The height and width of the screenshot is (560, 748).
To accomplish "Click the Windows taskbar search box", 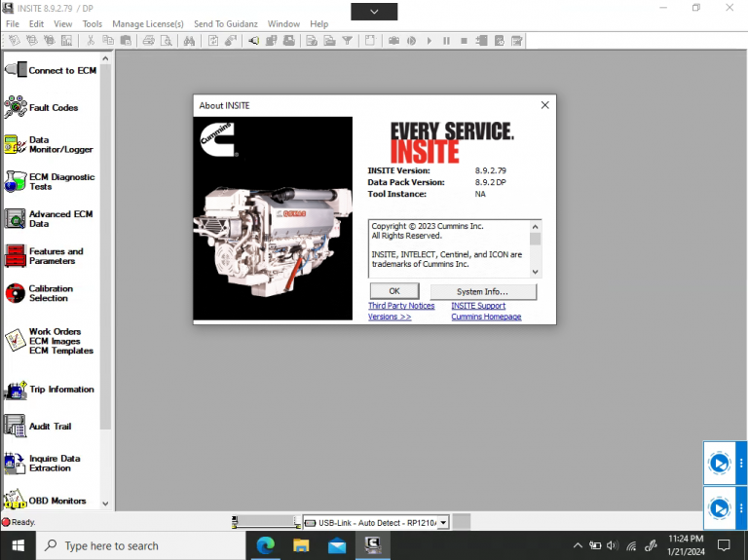I will 136,546.
